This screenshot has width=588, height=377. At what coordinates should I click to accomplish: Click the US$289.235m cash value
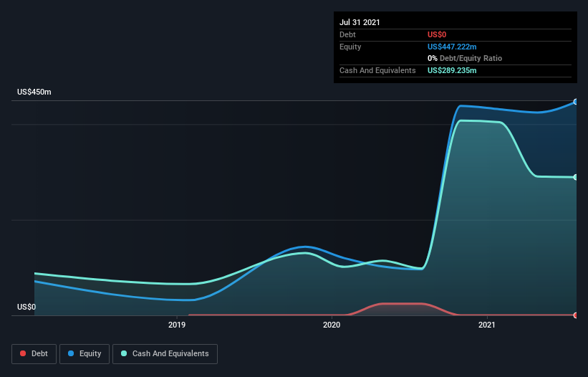click(452, 70)
